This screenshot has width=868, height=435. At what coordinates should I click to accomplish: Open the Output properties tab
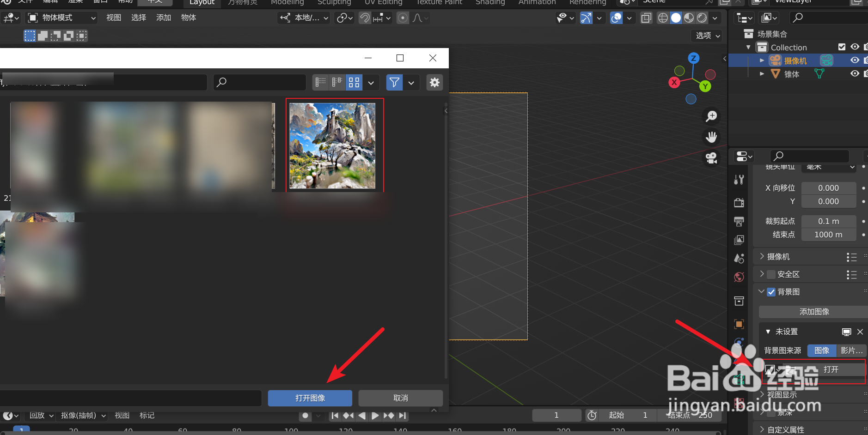tap(739, 221)
